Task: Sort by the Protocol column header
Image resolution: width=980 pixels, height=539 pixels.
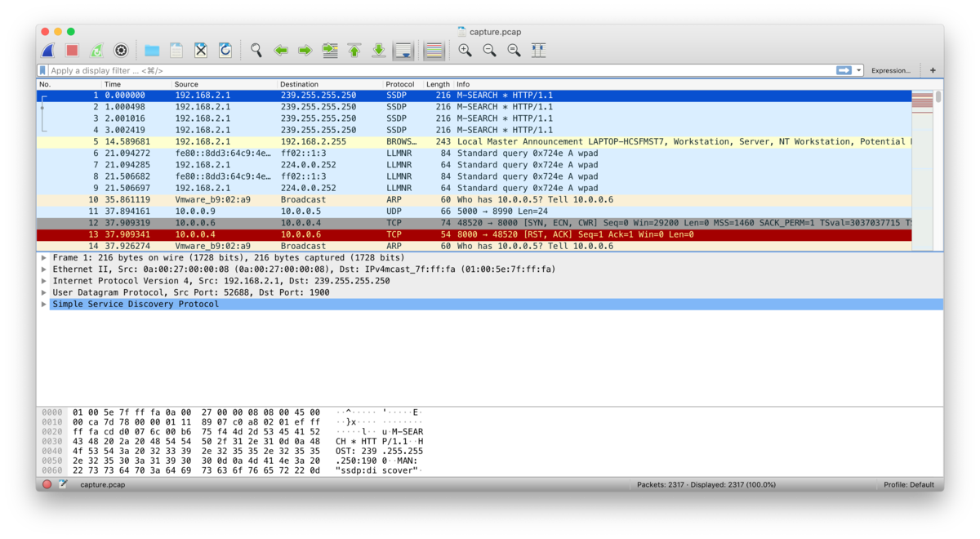Action: tap(403, 84)
